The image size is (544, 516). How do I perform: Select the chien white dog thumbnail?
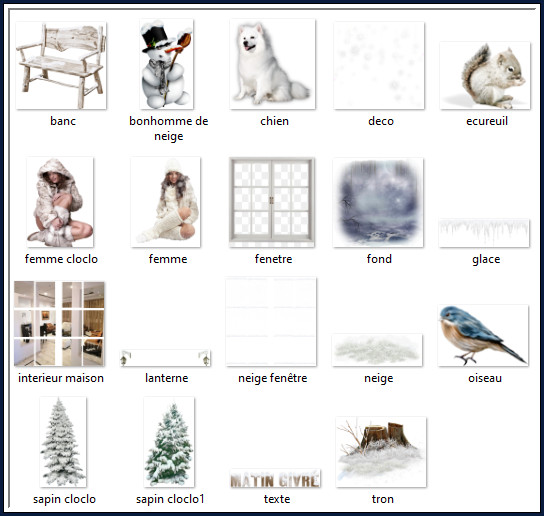click(x=272, y=64)
